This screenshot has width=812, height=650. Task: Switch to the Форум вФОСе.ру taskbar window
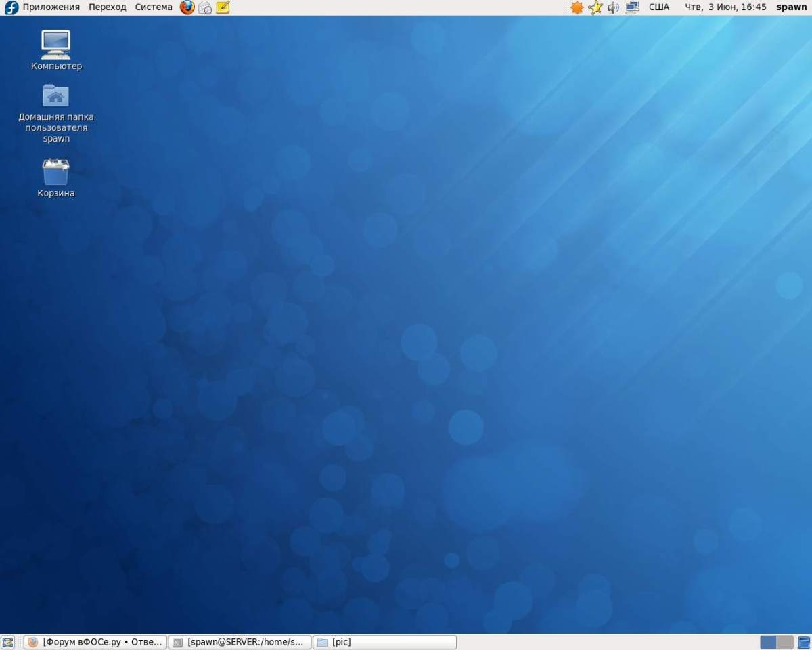pos(95,642)
